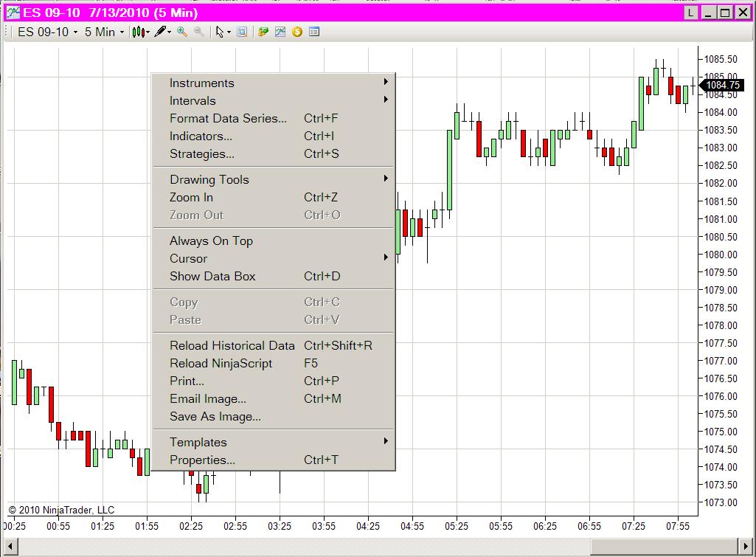Screen dimensions: 756x557
Task: Choose Email Image menu entry
Action: [274, 399]
